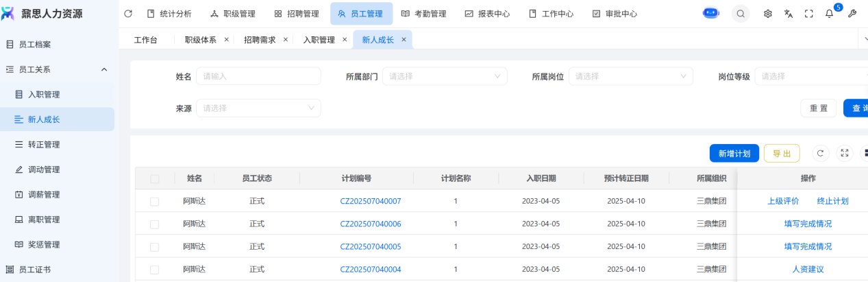Viewport: 868px width, 282px height.
Task: Open plan link CZ202507040006
Action: click(x=371, y=224)
